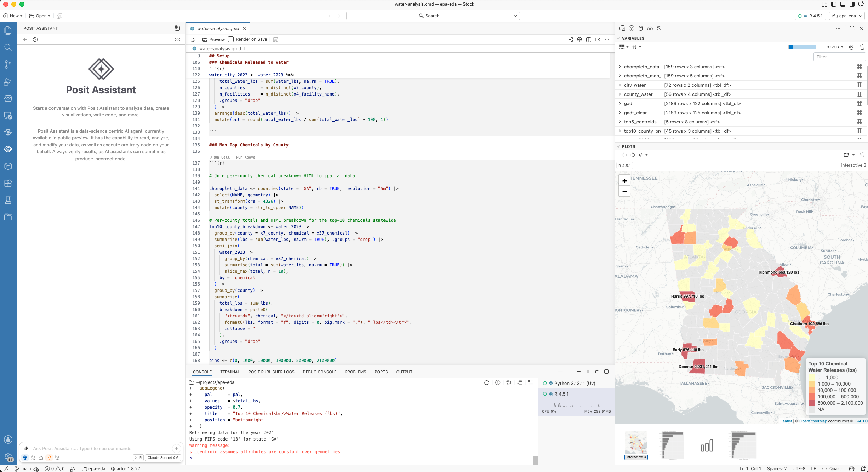Expand the gadf variable row

coord(619,104)
